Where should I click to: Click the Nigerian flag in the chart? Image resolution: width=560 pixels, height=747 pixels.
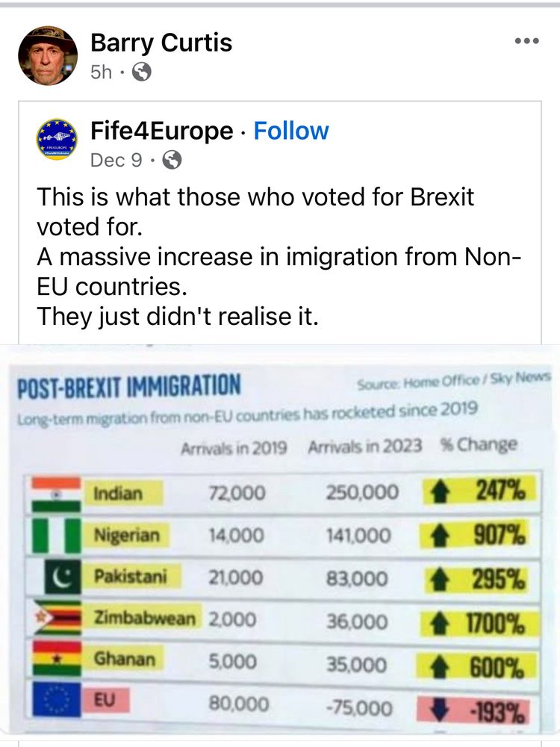click(x=56, y=536)
